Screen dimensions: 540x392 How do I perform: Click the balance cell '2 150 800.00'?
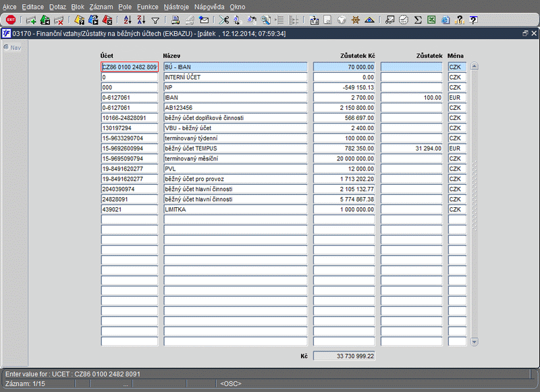tap(344, 108)
